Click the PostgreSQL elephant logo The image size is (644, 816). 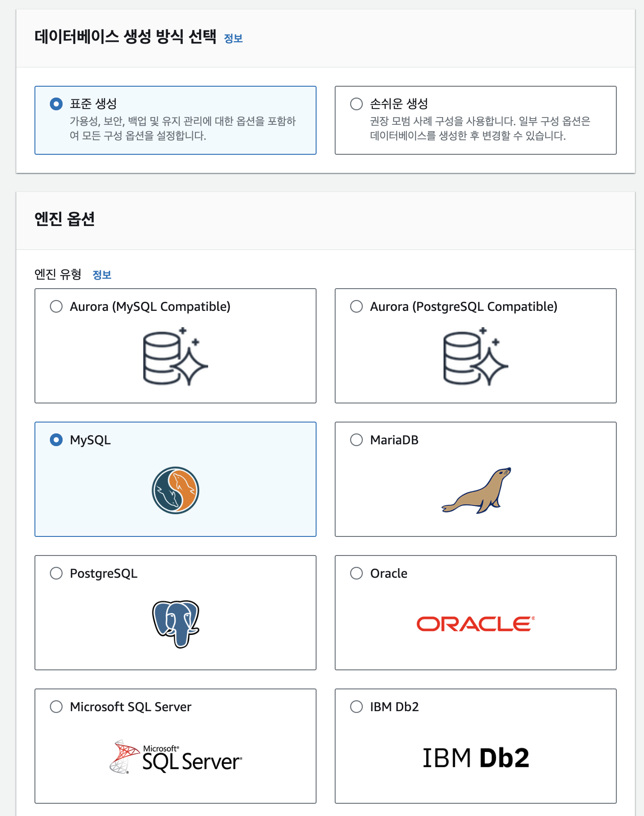point(176,624)
